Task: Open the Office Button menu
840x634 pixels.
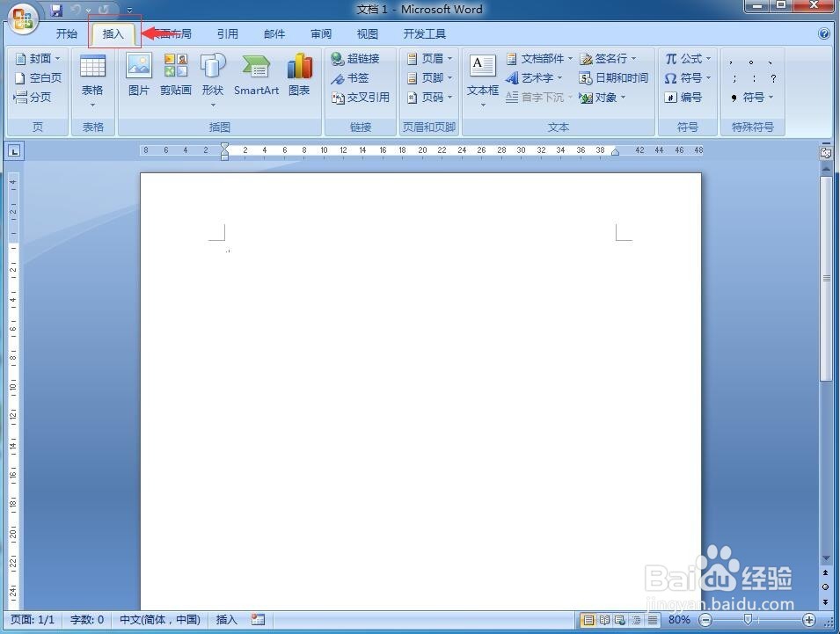Action: click(x=22, y=19)
